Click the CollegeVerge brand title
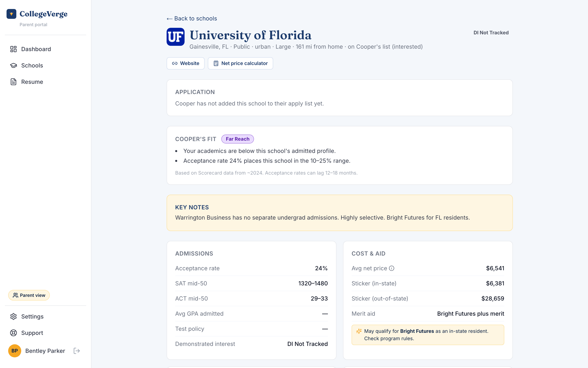This screenshot has width=588, height=368. click(x=43, y=14)
